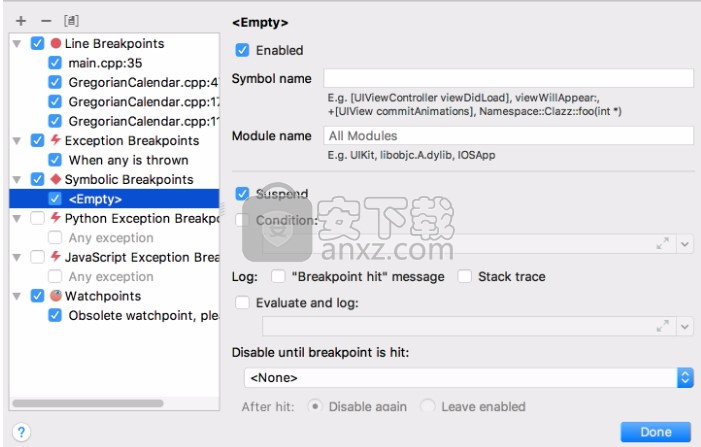Click the minus remove breakpoint icon

(46, 21)
